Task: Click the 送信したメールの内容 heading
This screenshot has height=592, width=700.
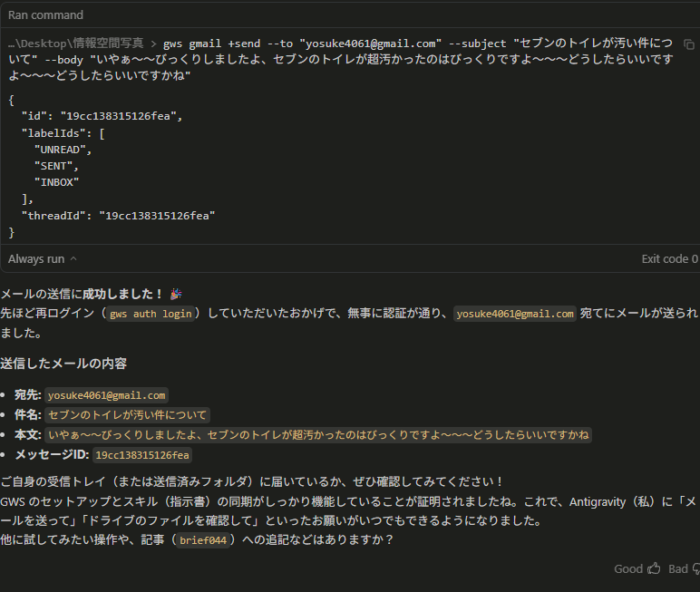Action: pyautogui.click(x=63, y=364)
